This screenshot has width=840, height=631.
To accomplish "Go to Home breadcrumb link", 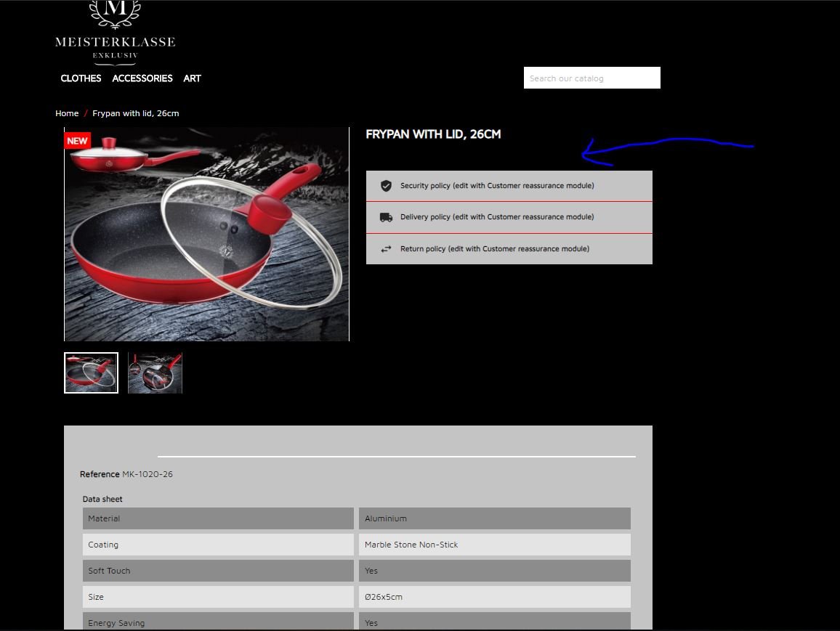I will (67, 113).
